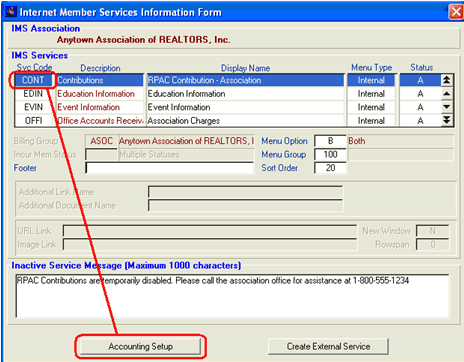Viewport: 464px width, 362px height.
Task: Click Event Information in the Display Name column
Action: 245,107
